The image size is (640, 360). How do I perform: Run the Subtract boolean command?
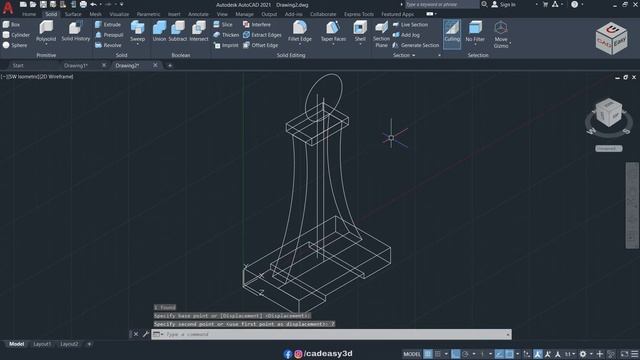coord(178,31)
